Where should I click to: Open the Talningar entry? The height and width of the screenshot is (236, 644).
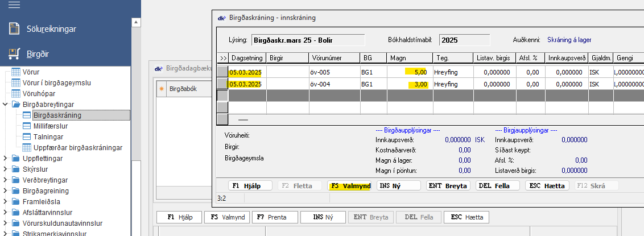click(48, 137)
